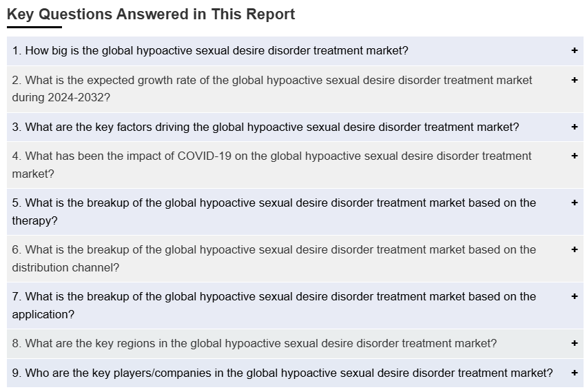Image resolution: width=587 pixels, height=392 pixels.
Task: Click question 9 text about key players/companies
Action: tap(282, 373)
